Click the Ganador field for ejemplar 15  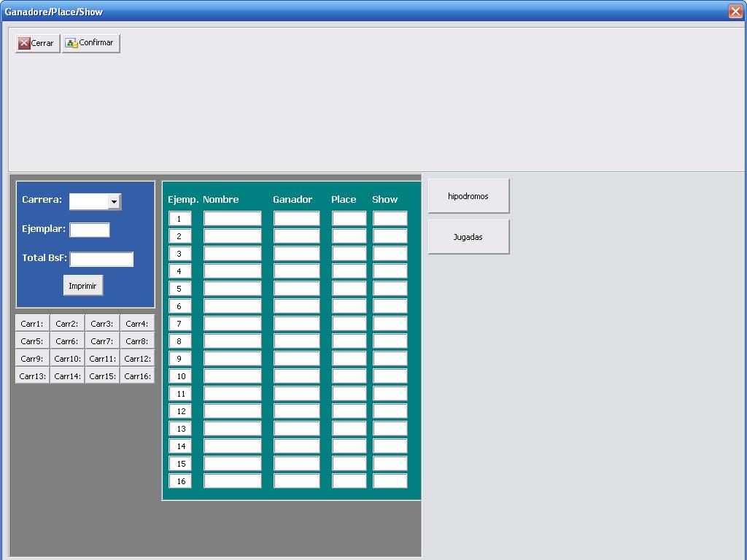296,463
